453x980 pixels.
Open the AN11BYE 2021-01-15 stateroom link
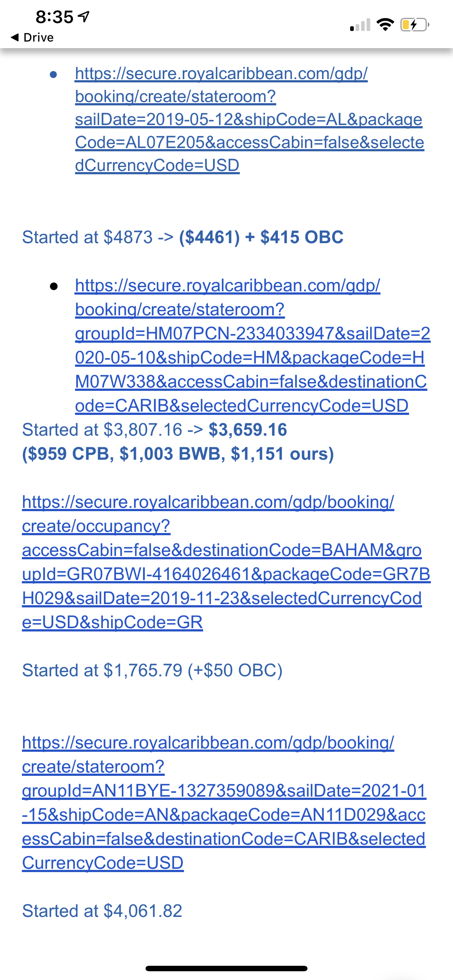tap(224, 803)
